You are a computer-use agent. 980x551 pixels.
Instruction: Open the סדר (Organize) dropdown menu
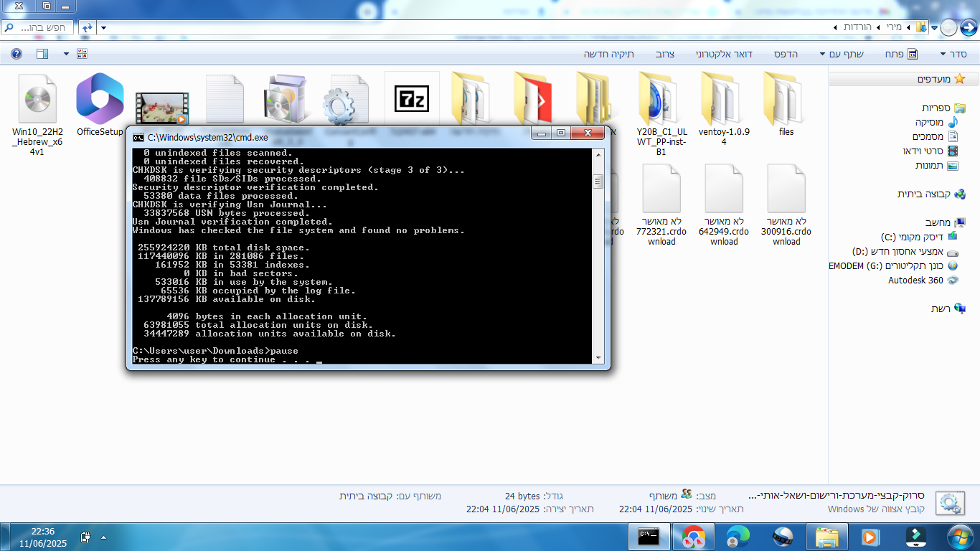[953, 54]
